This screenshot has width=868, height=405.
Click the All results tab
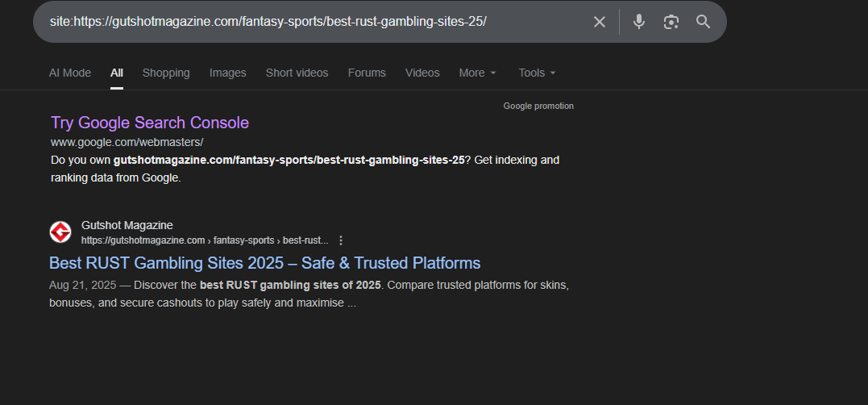pos(117,73)
